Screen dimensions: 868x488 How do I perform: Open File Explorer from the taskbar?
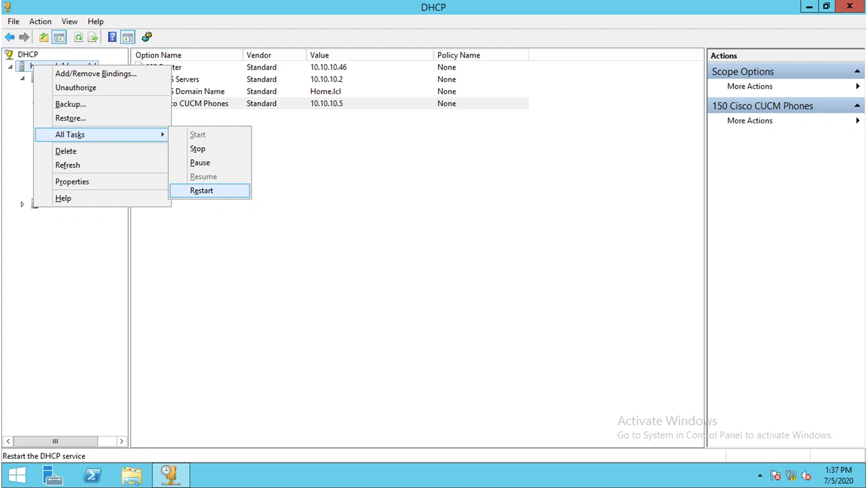(132, 476)
